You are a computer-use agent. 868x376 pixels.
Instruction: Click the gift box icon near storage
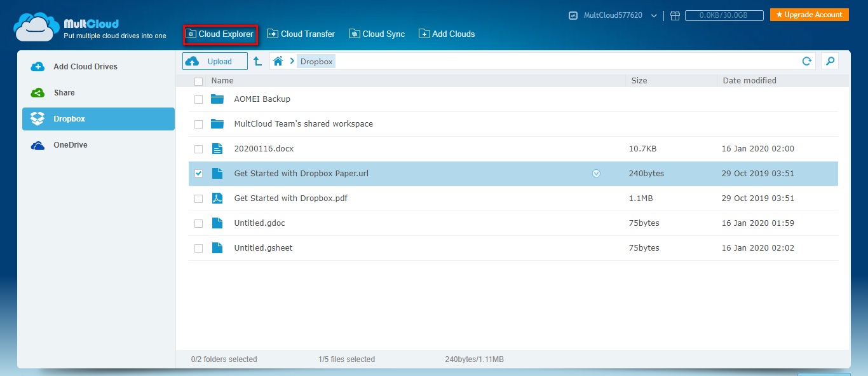coord(675,15)
